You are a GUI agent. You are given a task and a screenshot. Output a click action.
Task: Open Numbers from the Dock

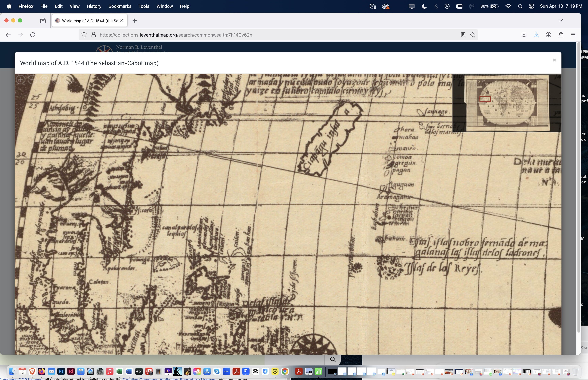pos(318,371)
